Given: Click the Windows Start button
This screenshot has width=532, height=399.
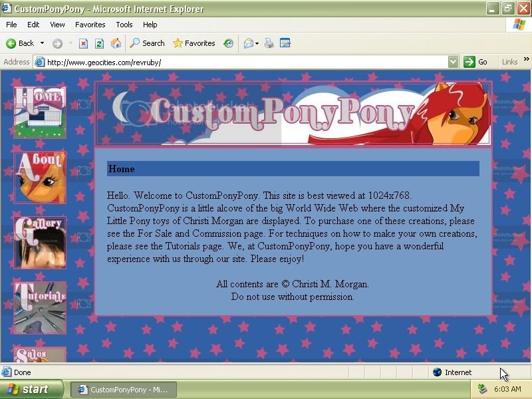Looking at the screenshot, I should 32,389.
